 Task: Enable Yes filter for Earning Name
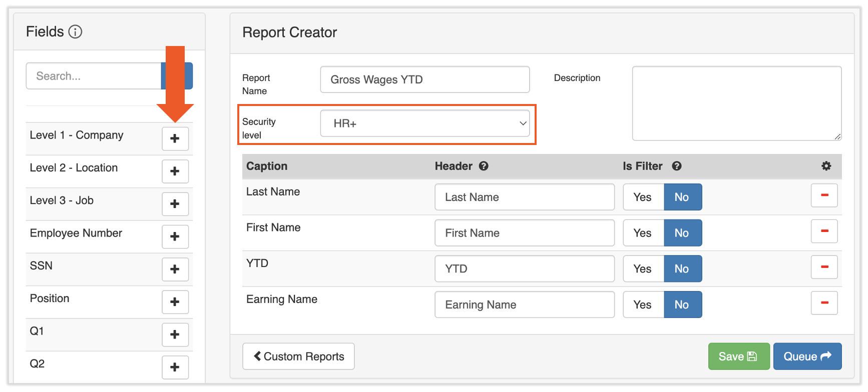coord(643,304)
